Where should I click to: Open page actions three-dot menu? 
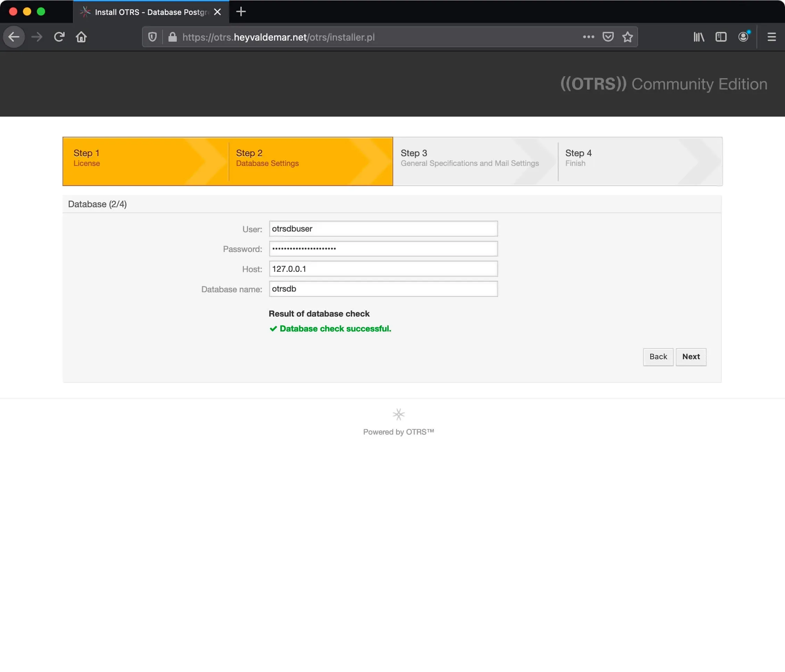tap(588, 37)
